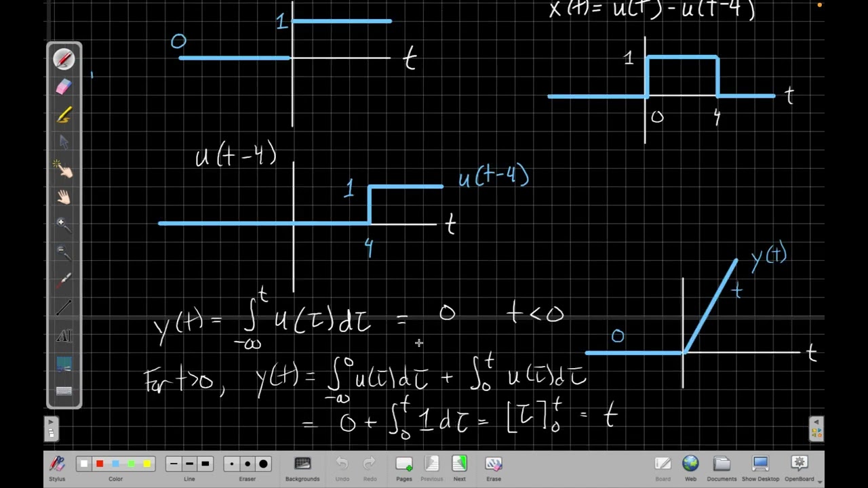Pick the red pen color

click(x=100, y=464)
